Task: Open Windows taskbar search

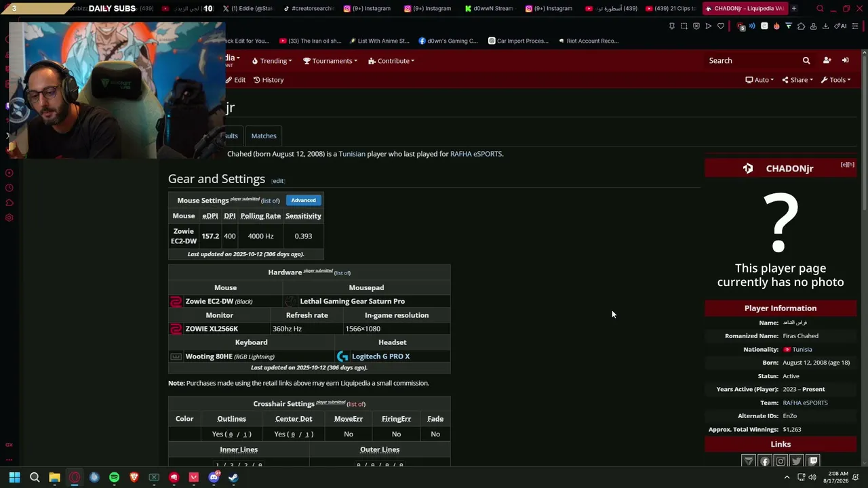Action: tap(35, 477)
